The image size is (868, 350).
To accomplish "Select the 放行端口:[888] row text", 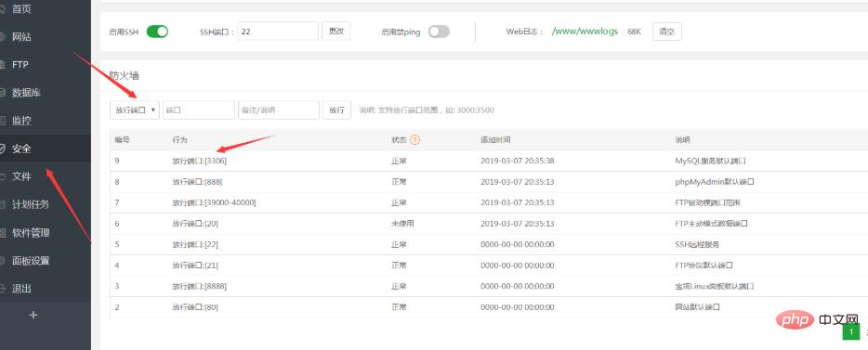I will 198,181.
